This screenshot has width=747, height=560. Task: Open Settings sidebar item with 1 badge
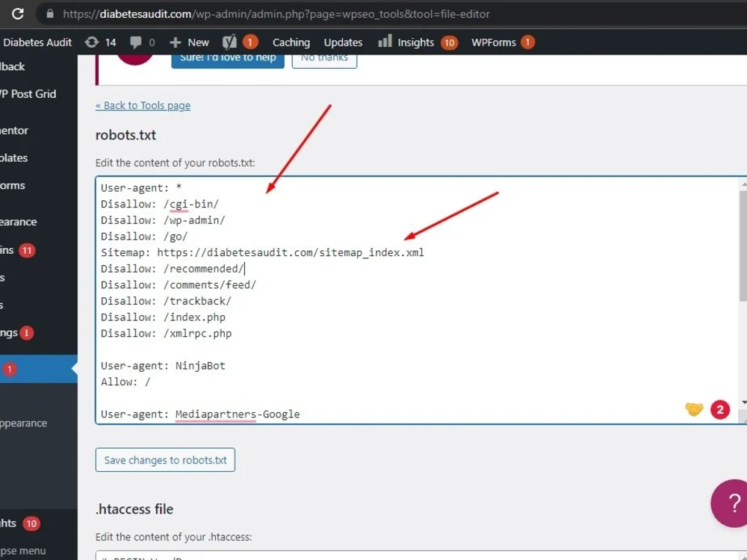[x=16, y=332]
